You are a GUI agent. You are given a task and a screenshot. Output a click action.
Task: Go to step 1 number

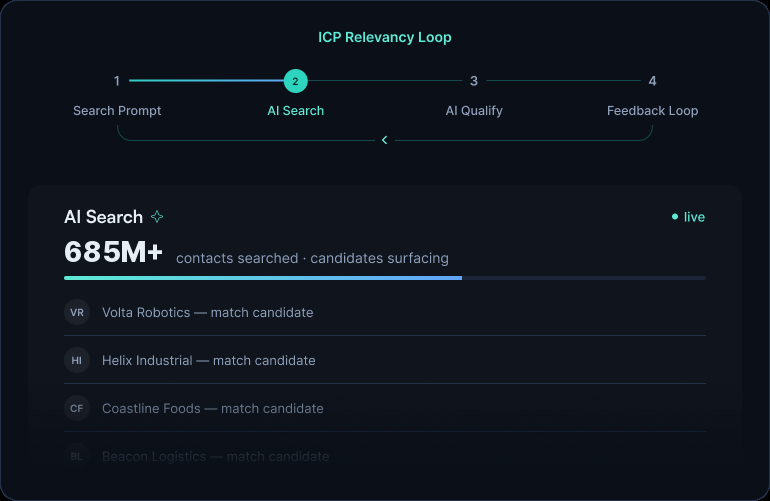[x=117, y=81]
